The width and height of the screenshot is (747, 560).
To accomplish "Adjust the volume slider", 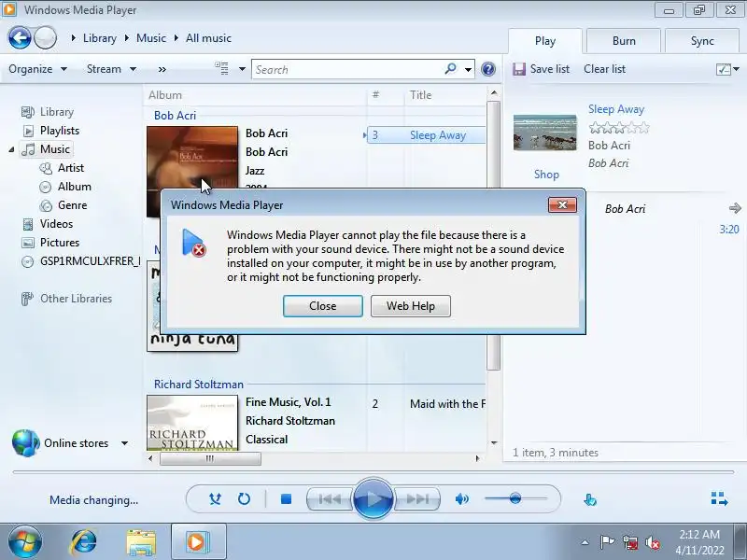I will click(516, 498).
